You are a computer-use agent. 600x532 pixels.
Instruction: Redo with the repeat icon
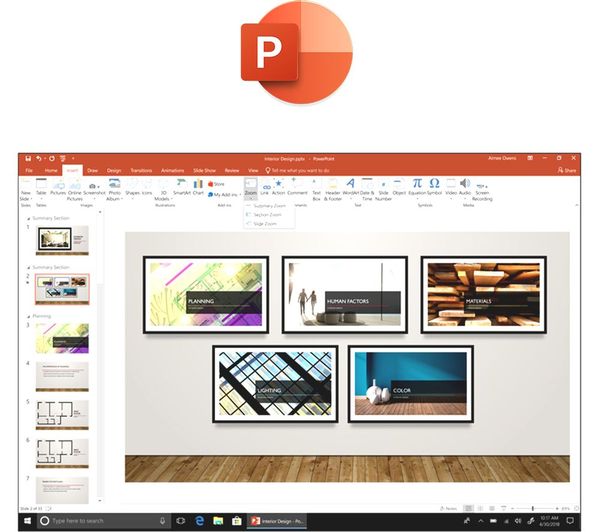point(52,158)
